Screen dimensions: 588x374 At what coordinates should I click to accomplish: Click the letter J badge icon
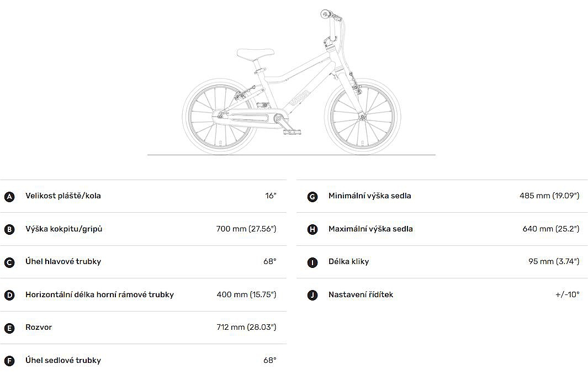coord(312,295)
